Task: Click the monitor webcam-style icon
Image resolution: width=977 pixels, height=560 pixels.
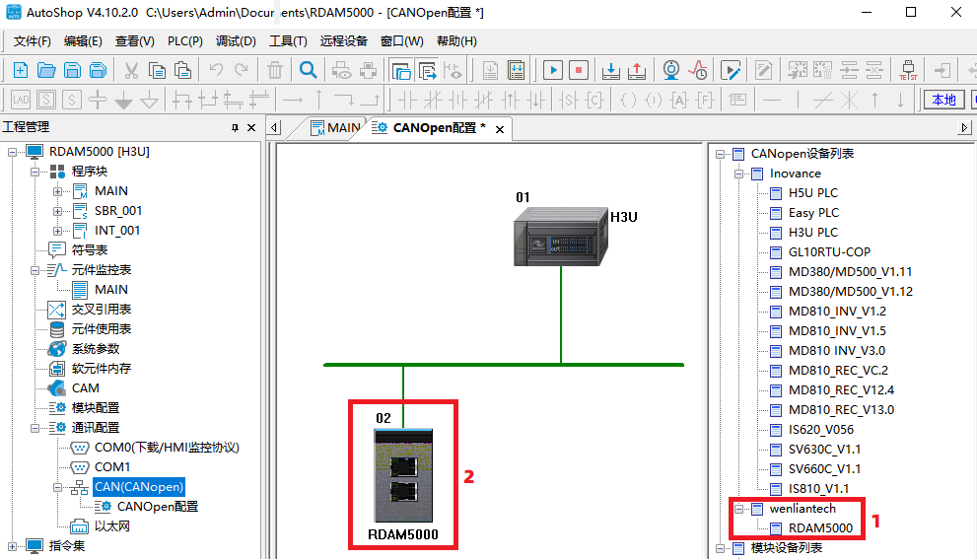Action: [671, 70]
